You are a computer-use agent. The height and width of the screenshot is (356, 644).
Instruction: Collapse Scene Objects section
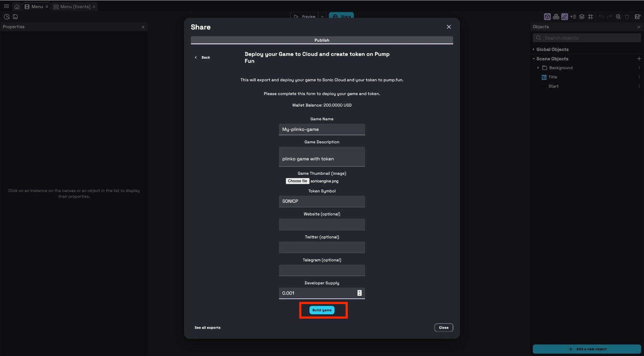[534, 59]
